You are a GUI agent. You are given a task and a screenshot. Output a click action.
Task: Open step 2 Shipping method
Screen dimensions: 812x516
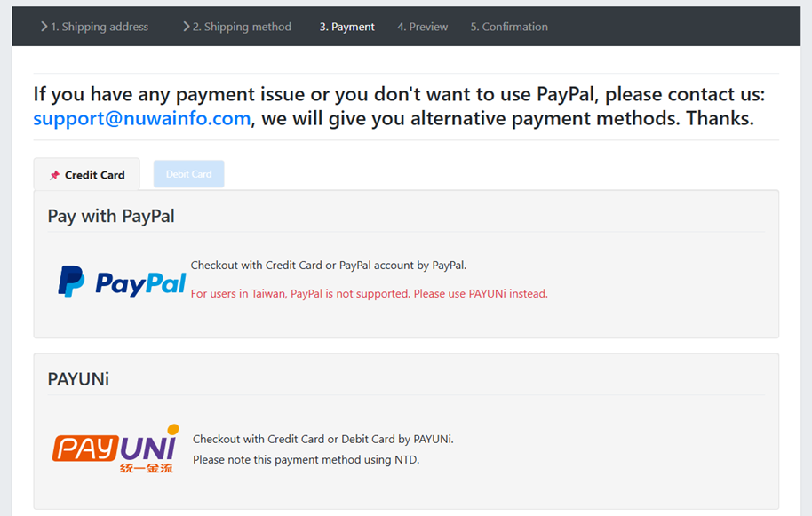tap(242, 27)
